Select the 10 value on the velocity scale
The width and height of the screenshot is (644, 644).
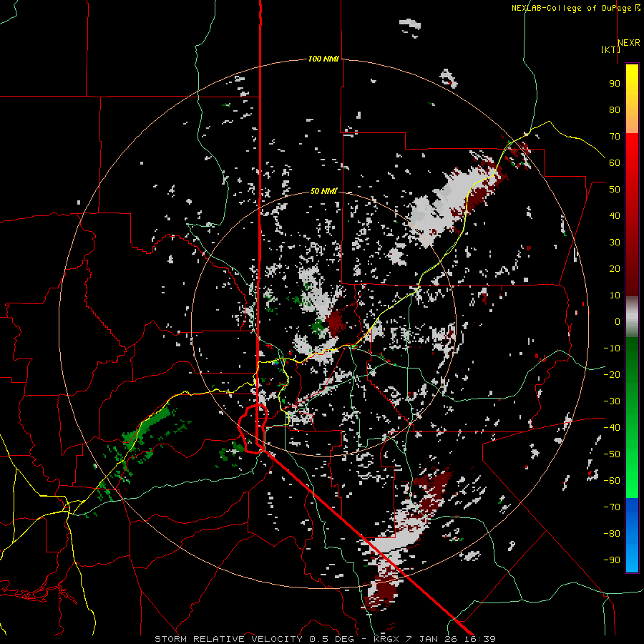coord(615,296)
